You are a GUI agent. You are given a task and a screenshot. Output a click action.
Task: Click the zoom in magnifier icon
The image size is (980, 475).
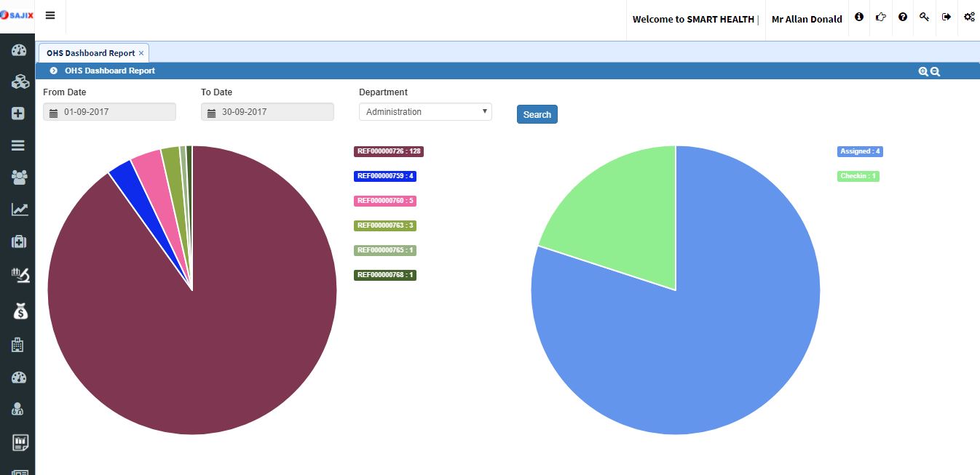pyautogui.click(x=923, y=71)
